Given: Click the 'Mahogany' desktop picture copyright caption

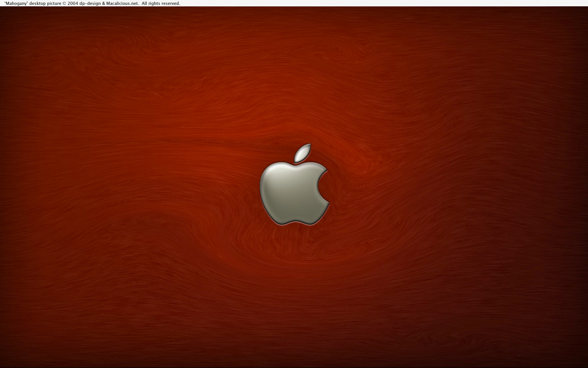Looking at the screenshot, I should (x=92, y=4).
